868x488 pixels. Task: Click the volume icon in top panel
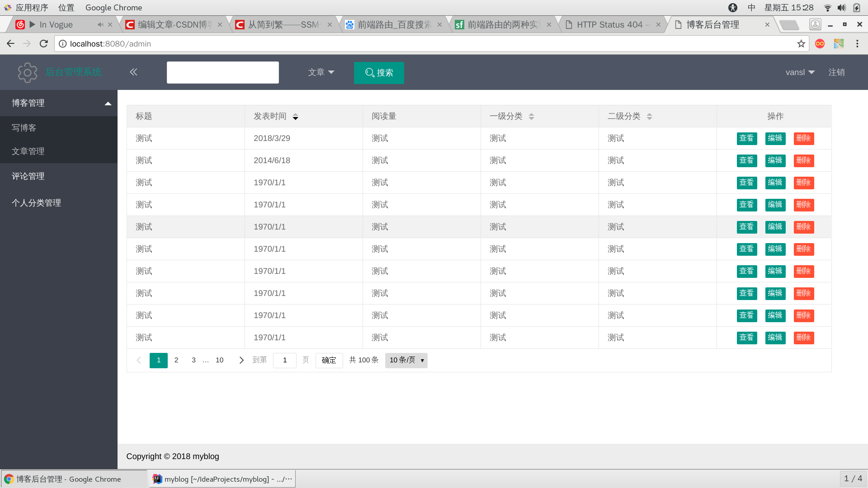click(x=842, y=7)
